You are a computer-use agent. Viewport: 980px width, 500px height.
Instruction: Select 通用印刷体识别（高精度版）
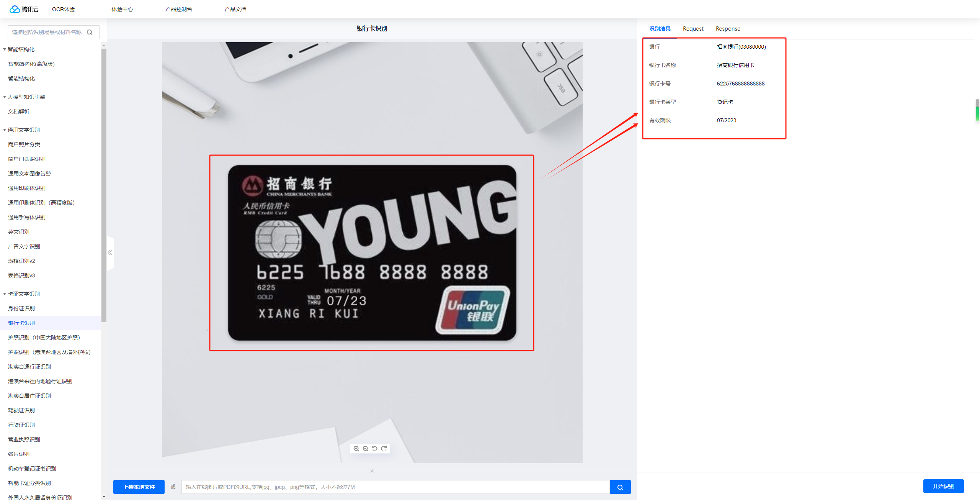point(41,203)
